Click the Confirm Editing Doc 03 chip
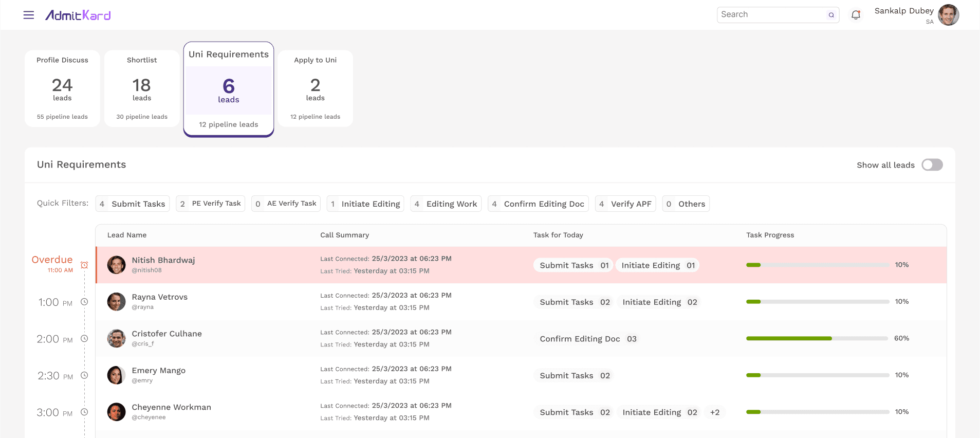Screen dimensions: 980x438 point(588,339)
